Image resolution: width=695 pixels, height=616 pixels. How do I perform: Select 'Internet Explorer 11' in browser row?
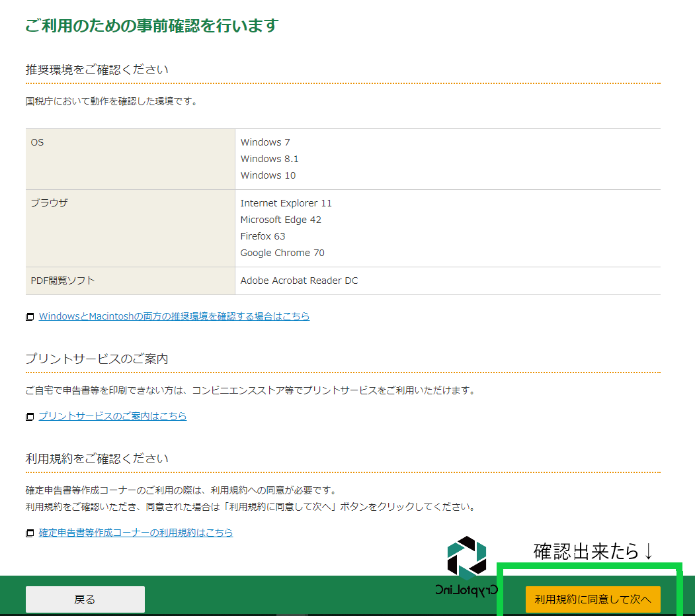(x=286, y=203)
